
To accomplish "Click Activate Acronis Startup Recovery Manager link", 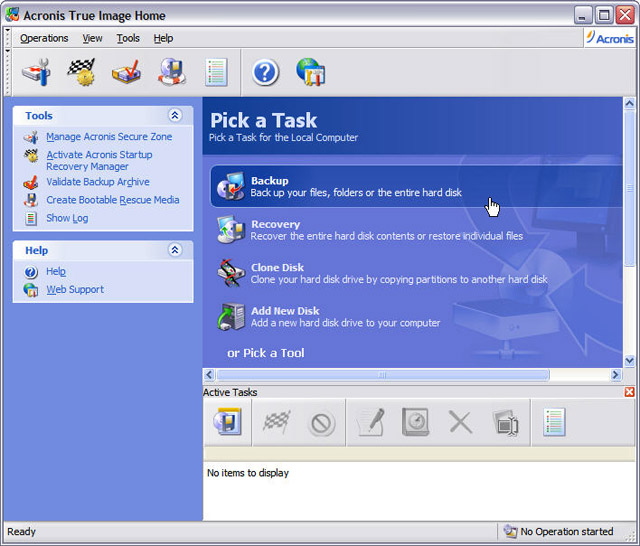I will (99, 160).
